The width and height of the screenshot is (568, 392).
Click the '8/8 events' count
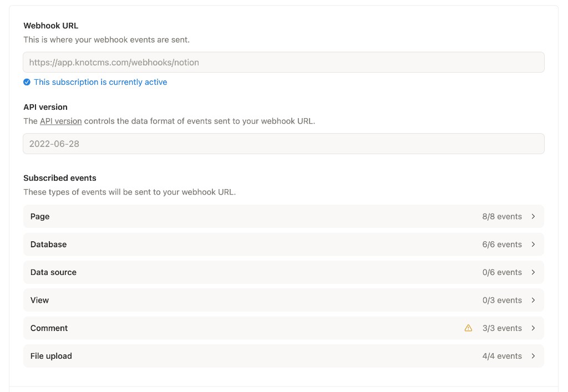pyautogui.click(x=502, y=216)
